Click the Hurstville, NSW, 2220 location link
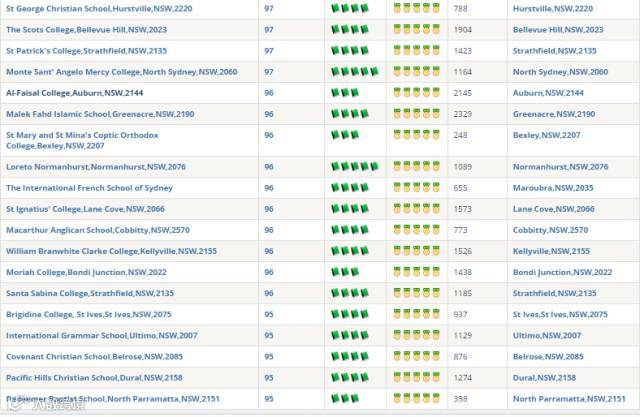The height and width of the screenshot is (417, 640). [x=553, y=8]
